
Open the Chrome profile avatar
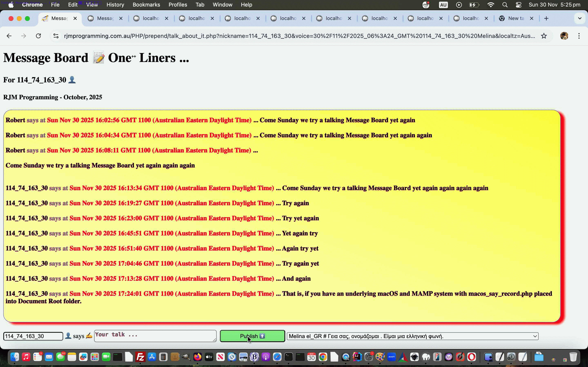coord(564,36)
